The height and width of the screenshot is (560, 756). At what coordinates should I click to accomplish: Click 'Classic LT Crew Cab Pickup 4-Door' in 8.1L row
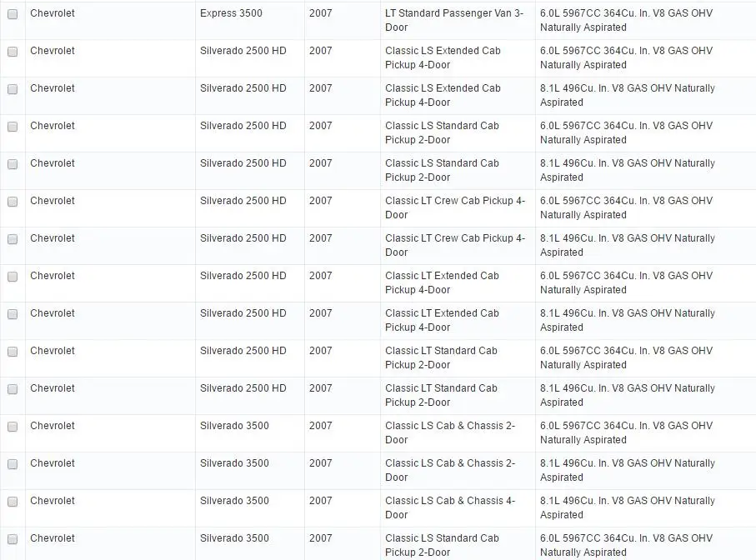(x=454, y=245)
